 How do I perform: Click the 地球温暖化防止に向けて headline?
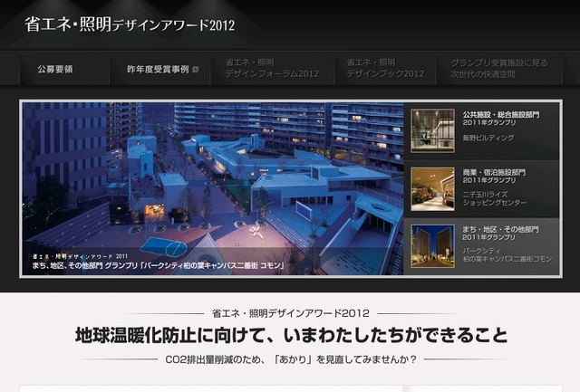290,336
